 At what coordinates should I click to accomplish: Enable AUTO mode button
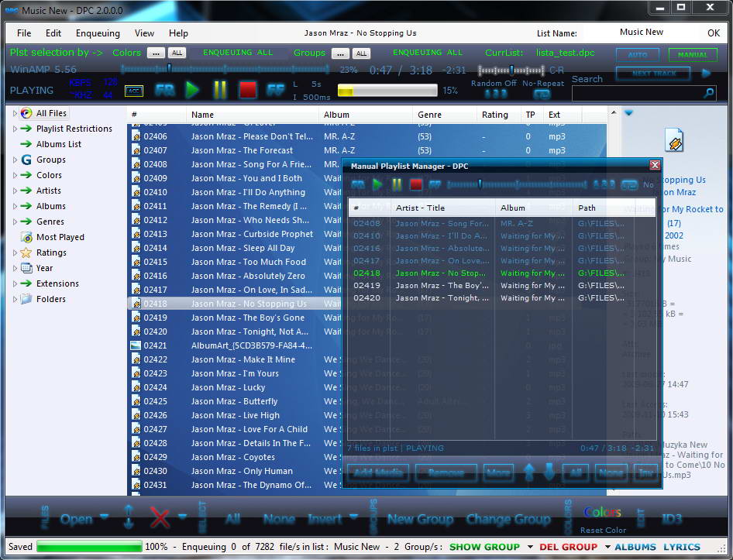tap(638, 55)
